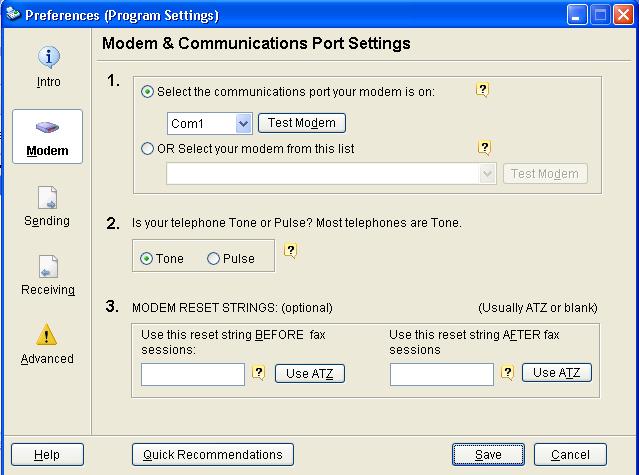Select the Pulse dialing radio button
Screen dimensions: 639x475
(213, 259)
